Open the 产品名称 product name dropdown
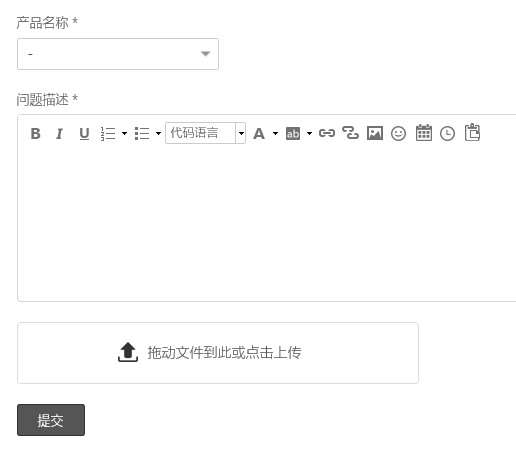 (x=118, y=54)
